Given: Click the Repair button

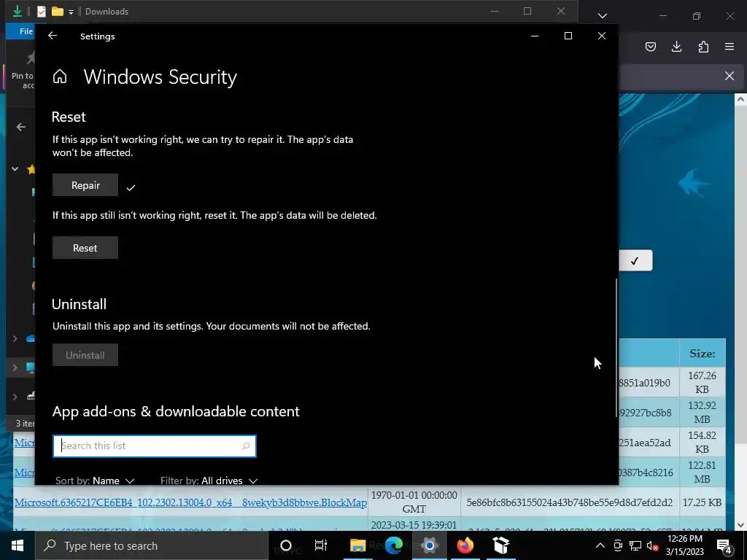Looking at the screenshot, I should [x=85, y=185].
